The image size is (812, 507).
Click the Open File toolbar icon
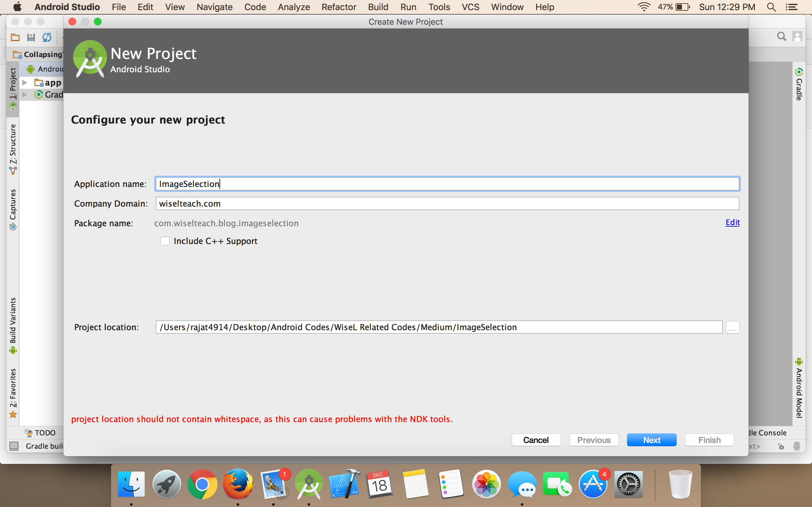[15, 37]
